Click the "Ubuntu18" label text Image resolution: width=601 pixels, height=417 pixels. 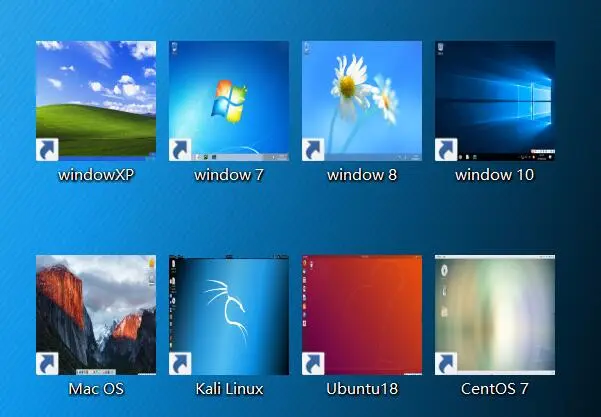[362, 389]
